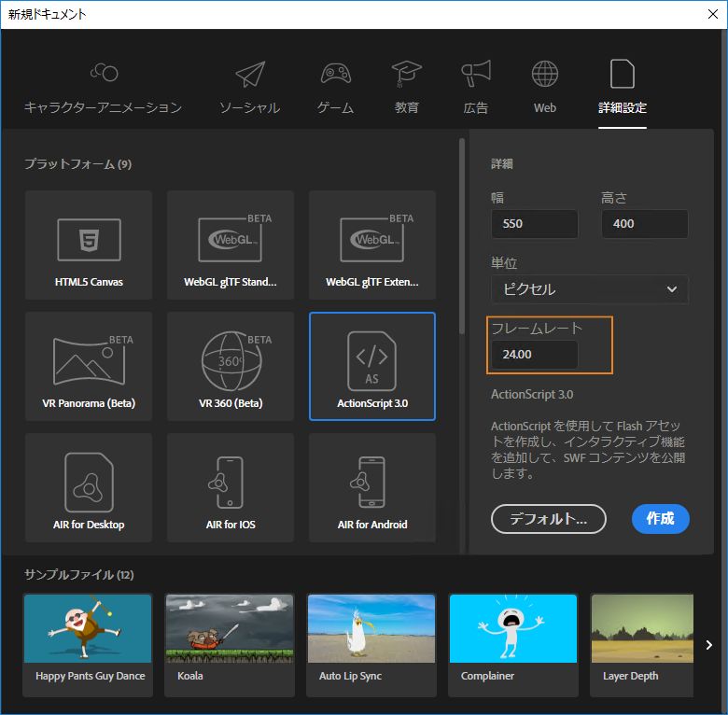Open the Happy Pants Guy Dance sample
Image resolution: width=728 pixels, height=715 pixels.
89,645
